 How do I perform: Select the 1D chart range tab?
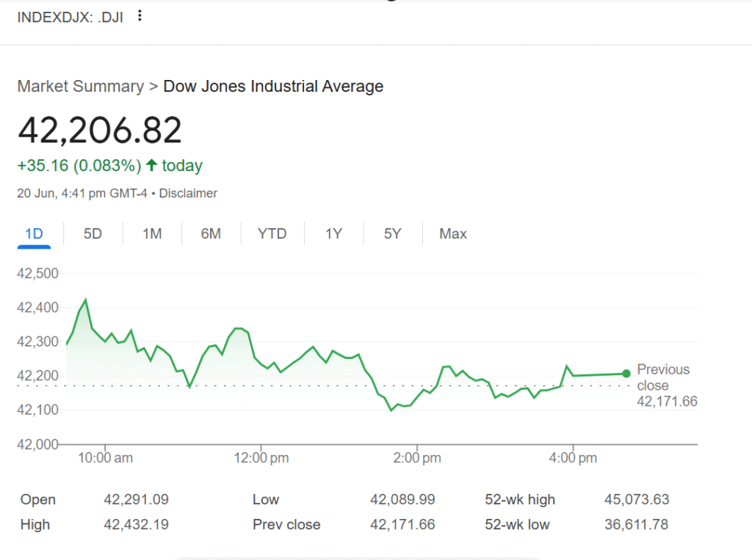[34, 234]
